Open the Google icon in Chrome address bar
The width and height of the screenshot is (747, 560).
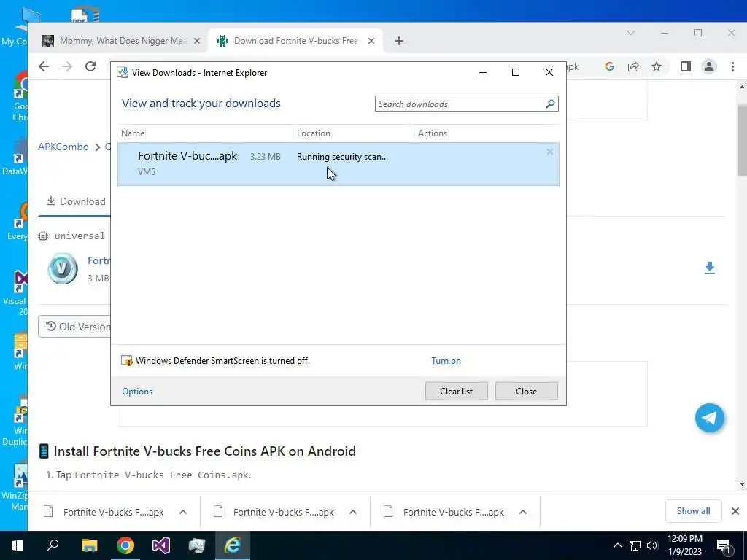609,66
